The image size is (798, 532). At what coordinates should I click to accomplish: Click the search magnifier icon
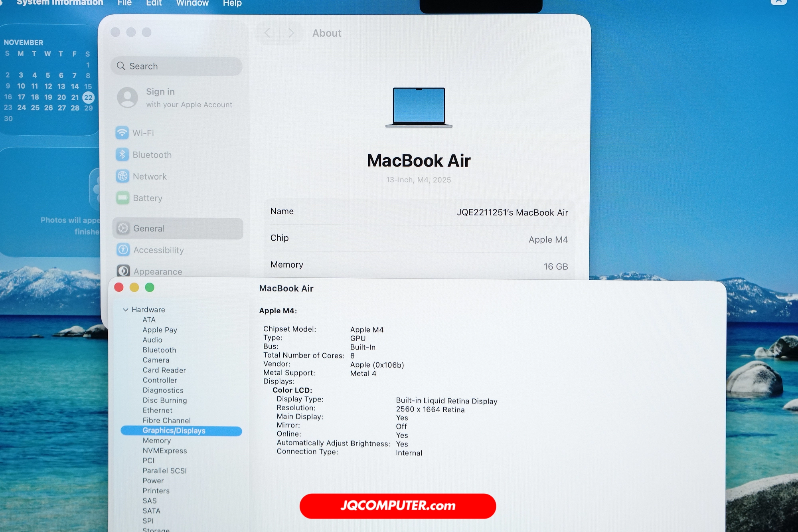point(122,66)
